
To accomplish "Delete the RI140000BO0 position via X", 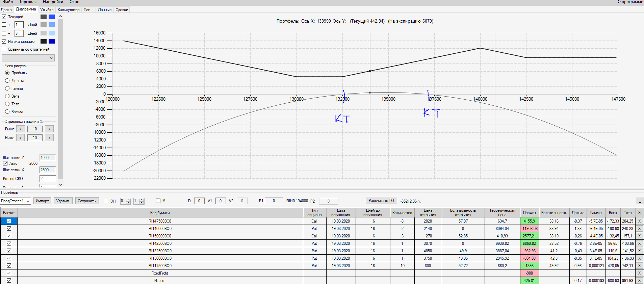I will pos(639,229).
